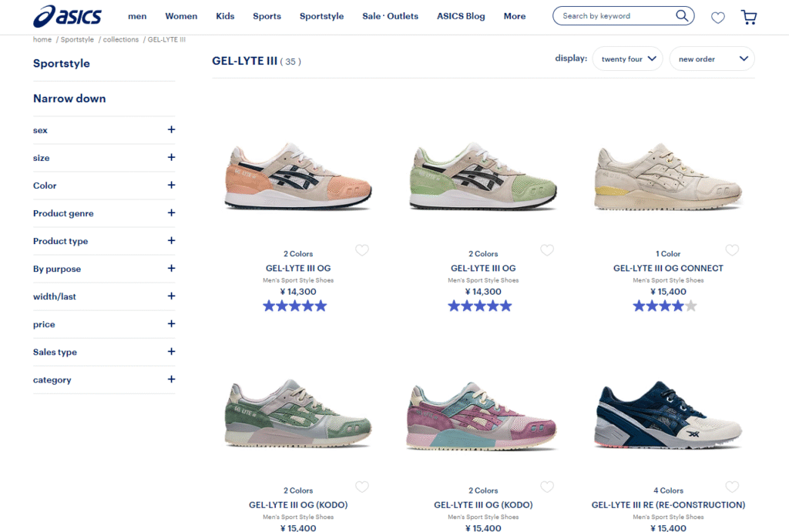Viewport: 789px width, 532px height.
Task: Open the Sale · Outlets menu
Action: pyautogui.click(x=390, y=16)
